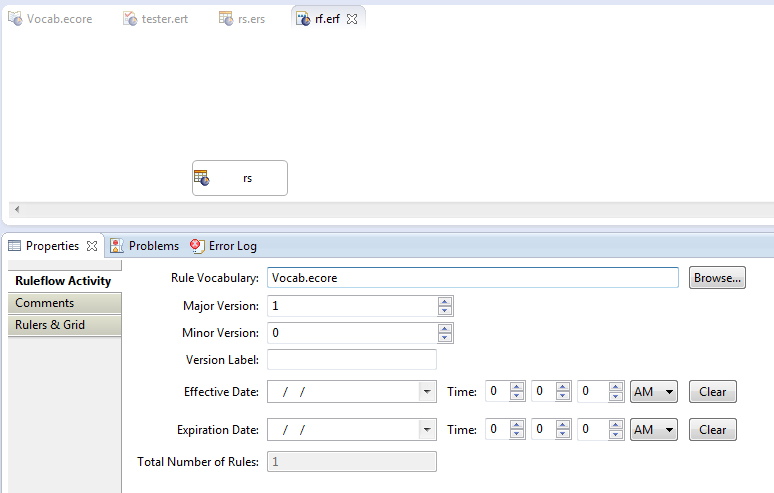Click the Vocab.ecore tab icon
The width and height of the screenshot is (774, 493).
(x=15, y=19)
